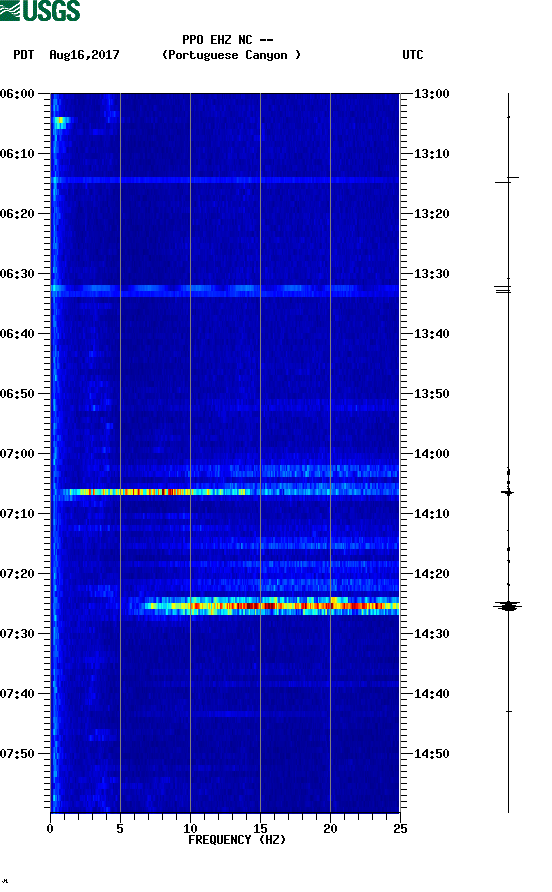Click the '13:30' UTC time label
This screenshot has width=552, height=892.
(x=431, y=274)
